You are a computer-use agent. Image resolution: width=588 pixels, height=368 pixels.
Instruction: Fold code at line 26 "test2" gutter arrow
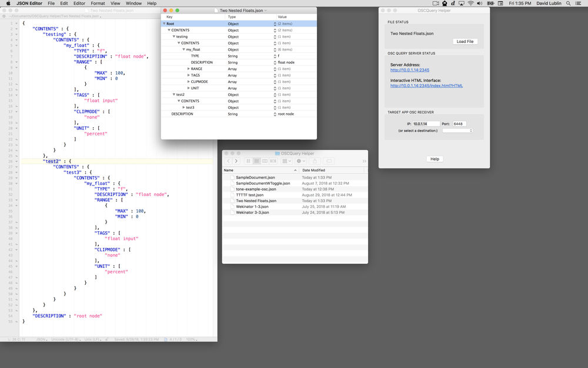pyautogui.click(x=16, y=161)
